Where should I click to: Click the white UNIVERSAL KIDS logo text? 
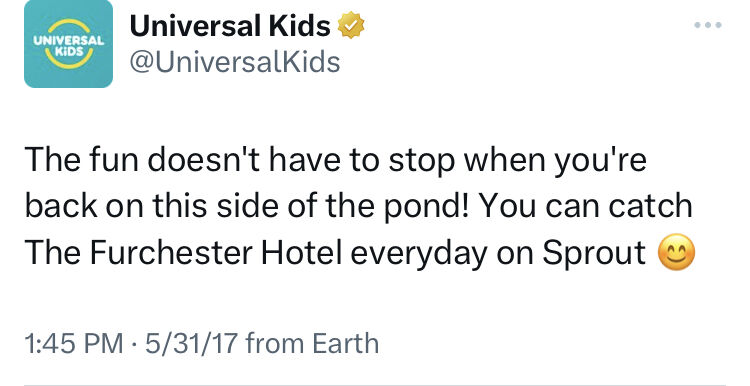click(69, 44)
